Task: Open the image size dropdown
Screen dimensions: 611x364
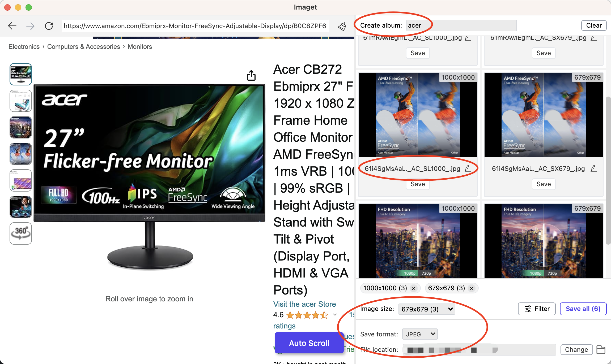Action: click(x=426, y=309)
